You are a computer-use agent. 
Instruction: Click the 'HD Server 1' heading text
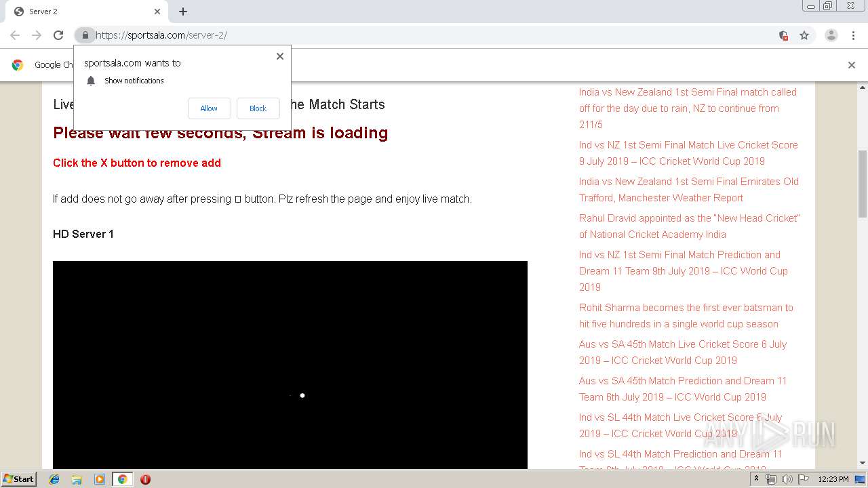point(83,234)
